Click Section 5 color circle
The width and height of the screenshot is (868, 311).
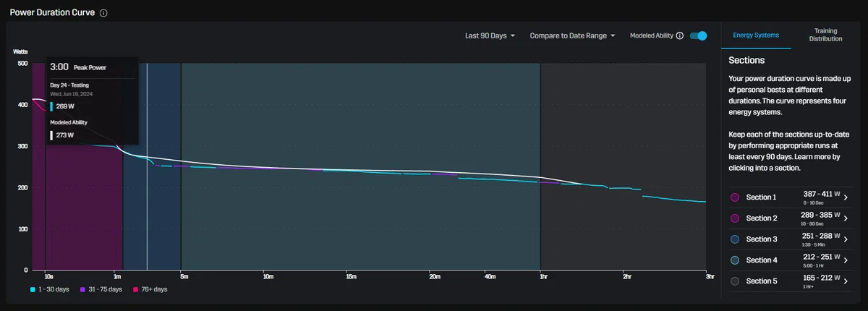tap(735, 281)
